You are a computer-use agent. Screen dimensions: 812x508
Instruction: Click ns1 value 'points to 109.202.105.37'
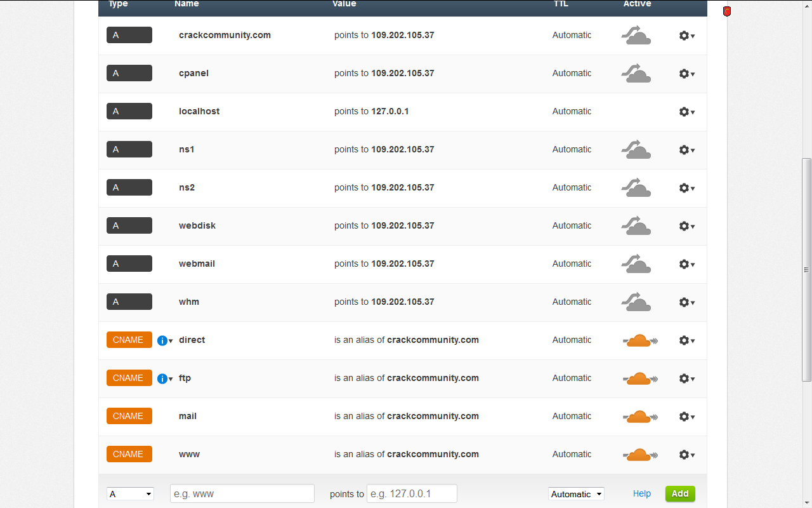(x=384, y=149)
